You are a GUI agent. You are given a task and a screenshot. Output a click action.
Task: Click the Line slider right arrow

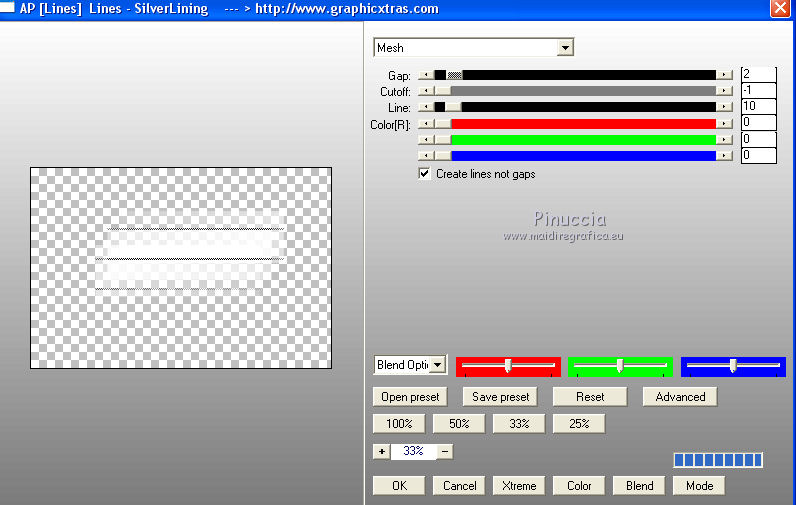(x=724, y=108)
